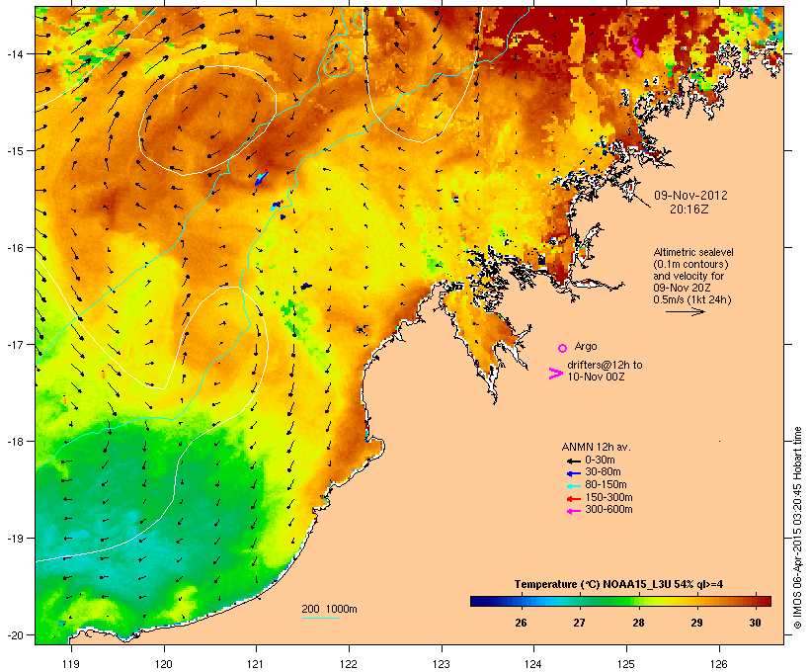Image resolution: width=810 pixels, height=672 pixels.
Task: Click the latitude axis label -14
Action: [x=15, y=53]
